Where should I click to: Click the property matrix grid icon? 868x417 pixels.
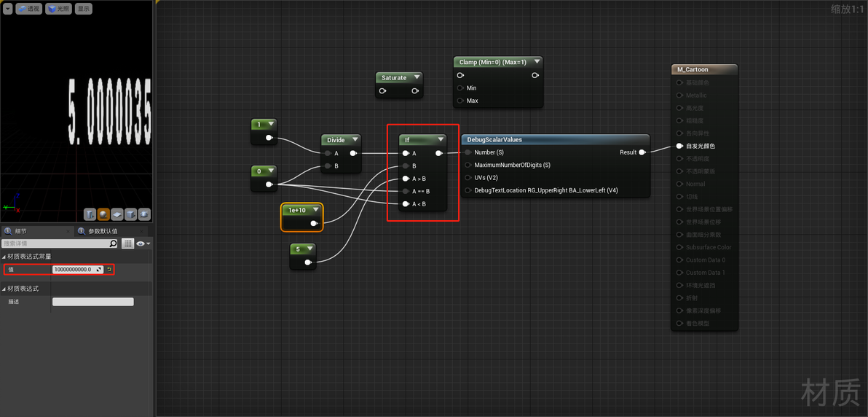point(128,243)
